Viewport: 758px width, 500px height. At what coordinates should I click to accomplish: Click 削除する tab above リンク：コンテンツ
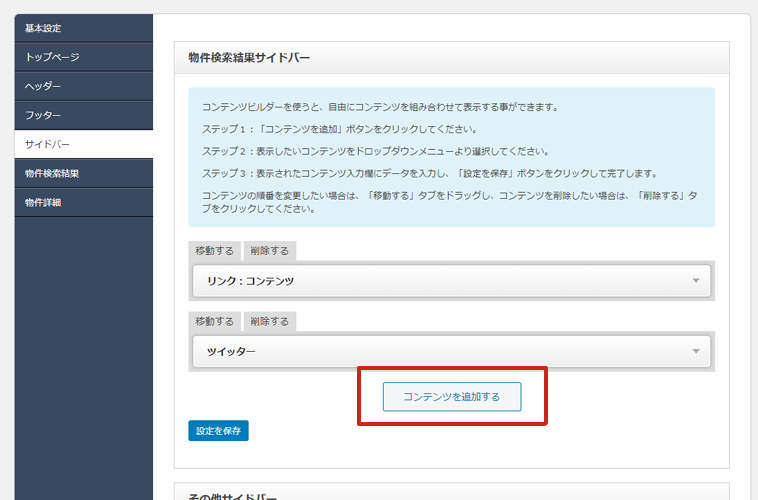tap(269, 251)
